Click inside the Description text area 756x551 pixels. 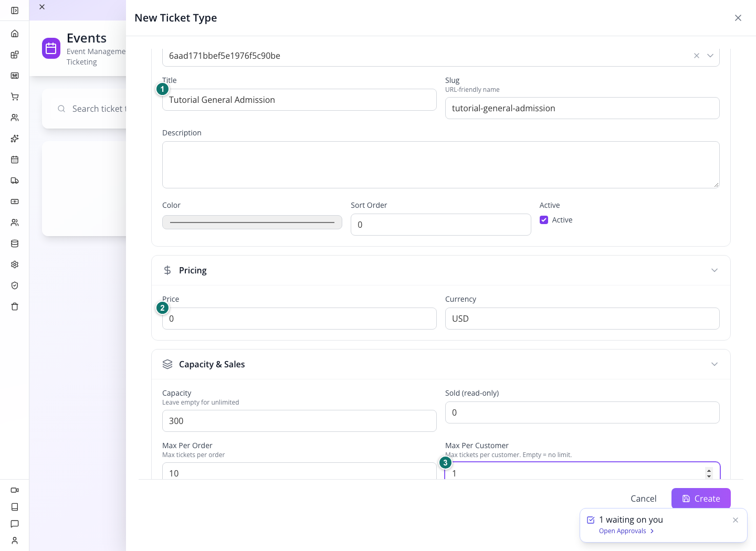[x=441, y=165]
